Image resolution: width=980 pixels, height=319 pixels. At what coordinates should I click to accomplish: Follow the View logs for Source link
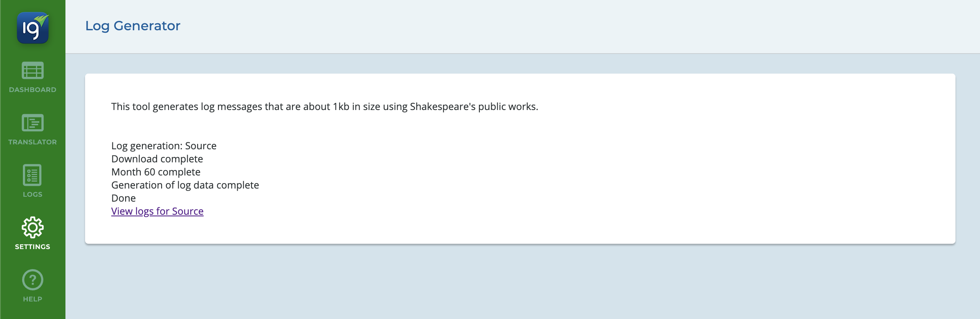[157, 211]
